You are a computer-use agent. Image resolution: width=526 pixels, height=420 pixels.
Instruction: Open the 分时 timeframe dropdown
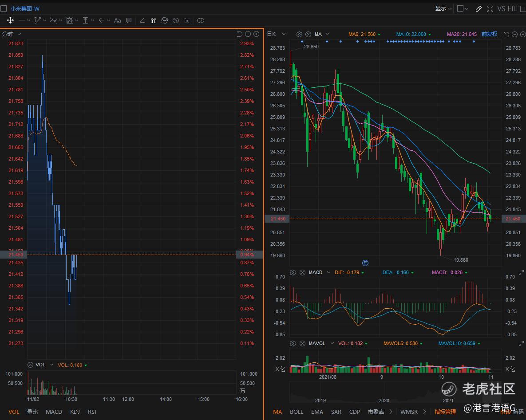(x=12, y=34)
